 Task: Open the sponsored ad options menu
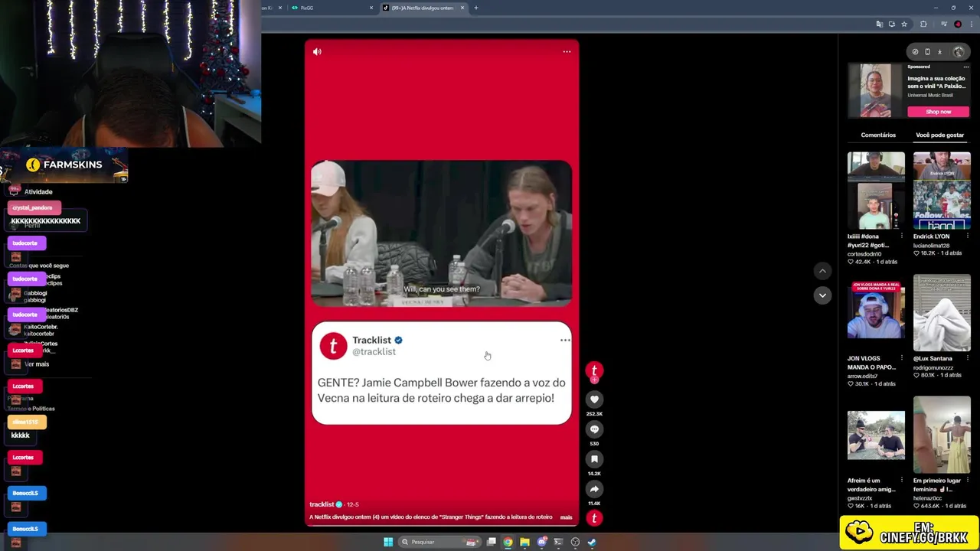coord(966,67)
